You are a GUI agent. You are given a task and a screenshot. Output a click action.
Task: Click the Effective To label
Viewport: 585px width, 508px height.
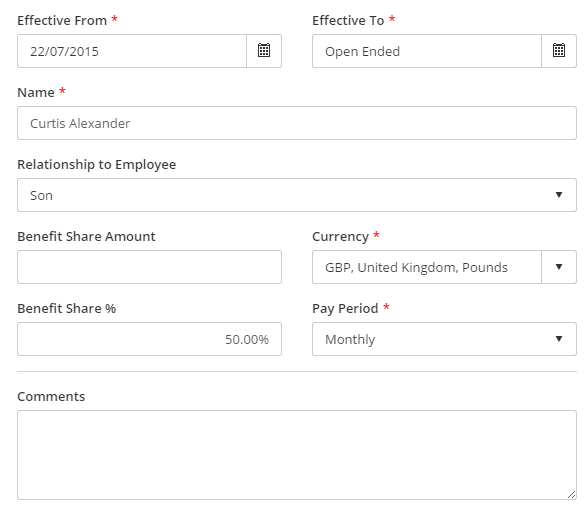[x=348, y=21]
